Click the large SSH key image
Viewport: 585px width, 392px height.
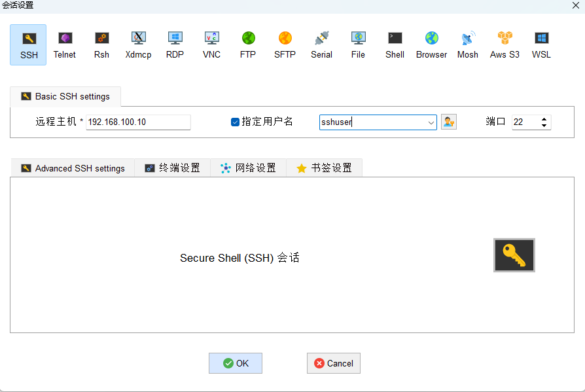(514, 255)
